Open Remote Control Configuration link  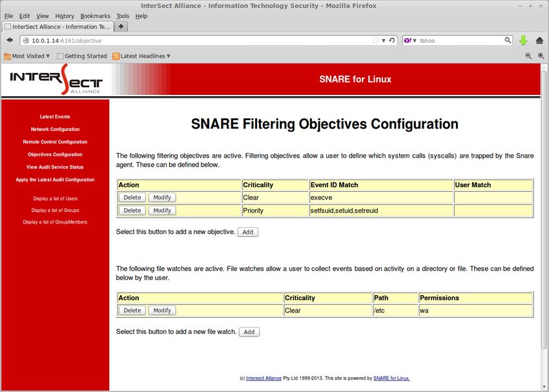point(55,141)
